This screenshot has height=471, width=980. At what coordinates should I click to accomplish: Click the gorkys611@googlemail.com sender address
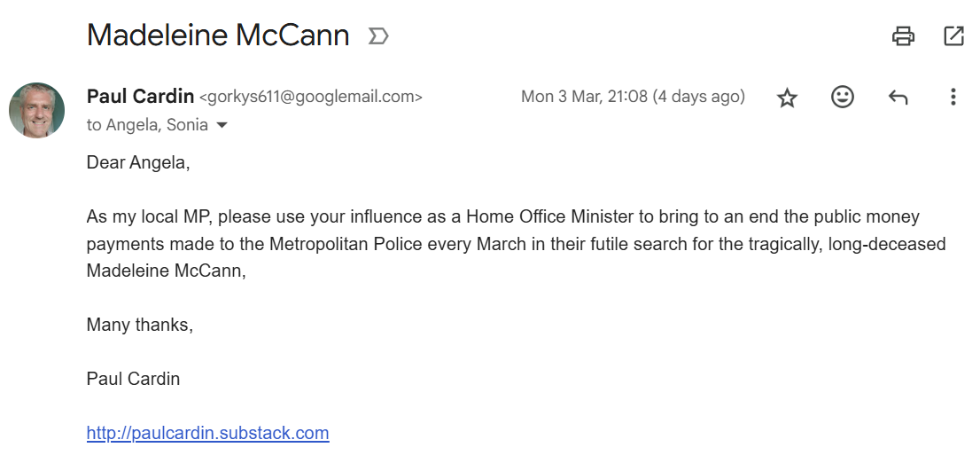(x=311, y=98)
